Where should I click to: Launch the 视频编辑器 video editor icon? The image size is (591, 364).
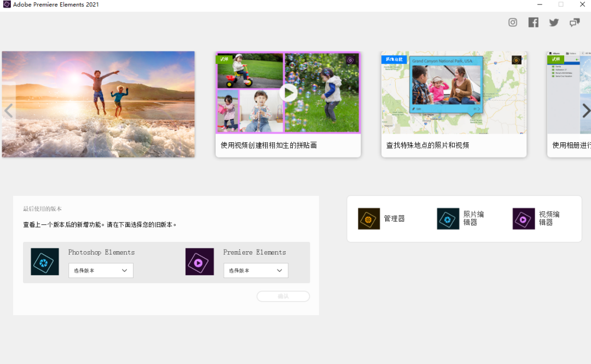pyautogui.click(x=524, y=219)
